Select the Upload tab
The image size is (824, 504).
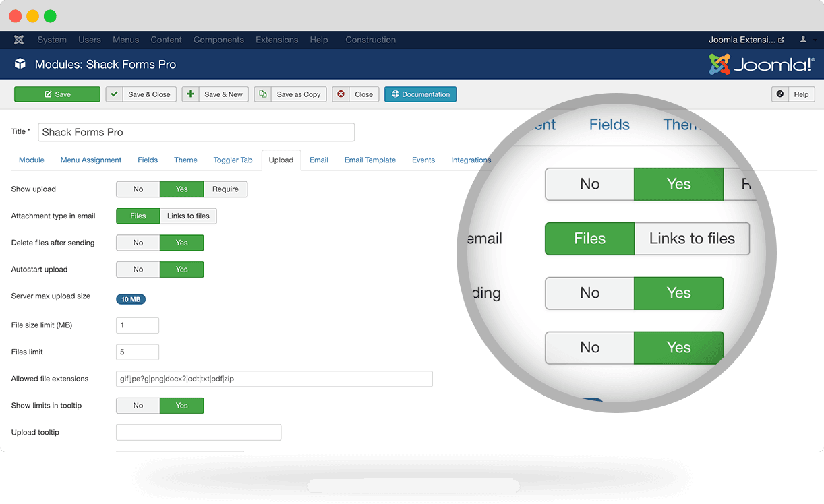point(281,160)
